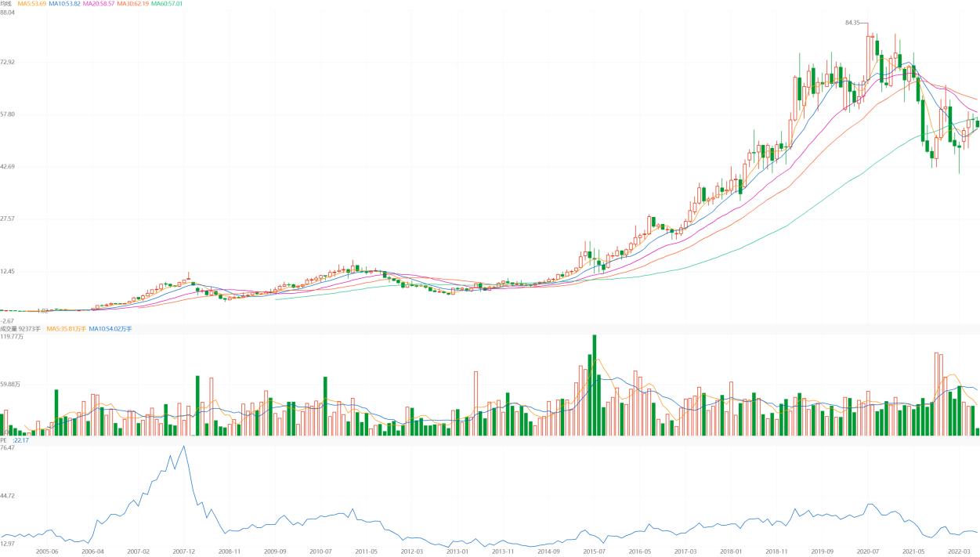980x557 pixels.
Task: Click the MA10:53.82 moving average label
Action: [x=64, y=4]
